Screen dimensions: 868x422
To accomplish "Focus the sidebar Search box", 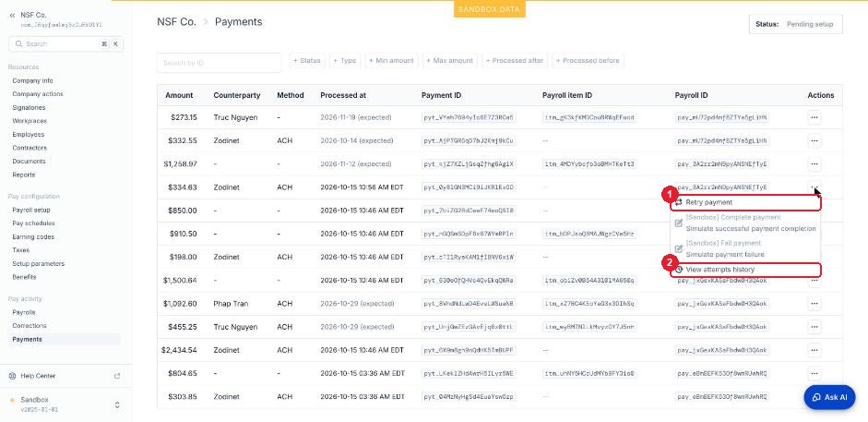I will coord(65,43).
